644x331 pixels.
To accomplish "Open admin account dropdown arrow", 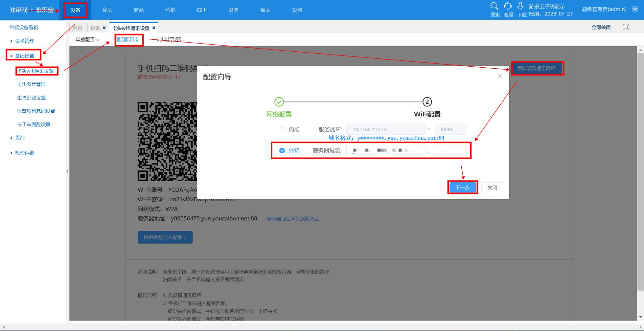I will point(635,9).
